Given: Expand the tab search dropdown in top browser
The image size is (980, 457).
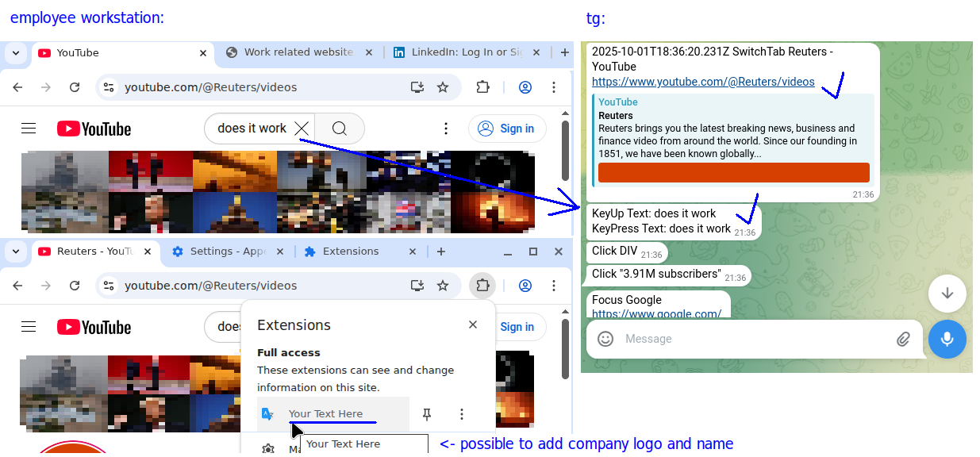Looking at the screenshot, I should (x=15, y=53).
